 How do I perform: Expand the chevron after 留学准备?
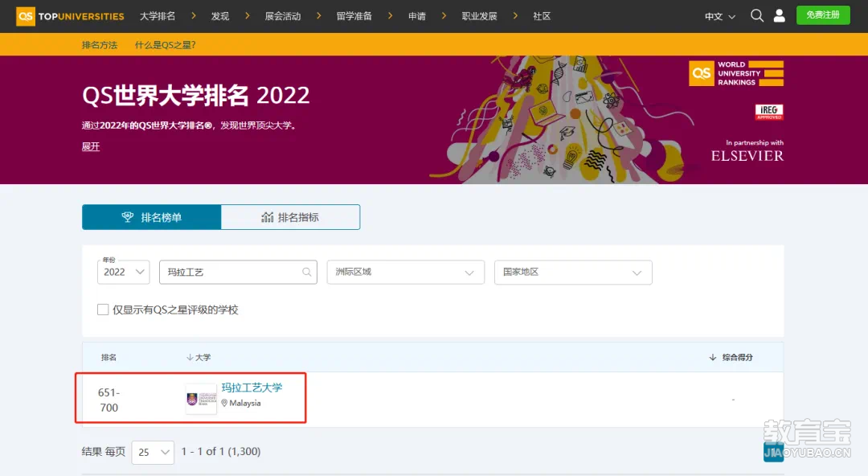[x=390, y=15]
